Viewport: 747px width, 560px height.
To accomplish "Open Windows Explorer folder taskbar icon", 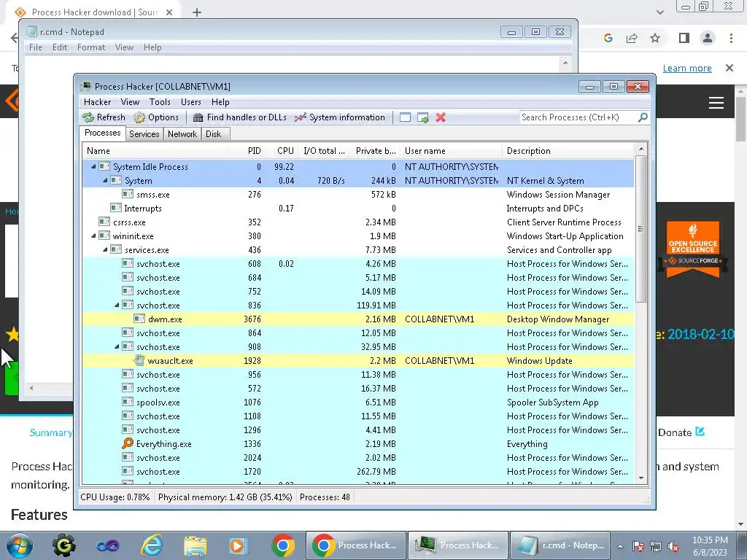I will [196, 545].
